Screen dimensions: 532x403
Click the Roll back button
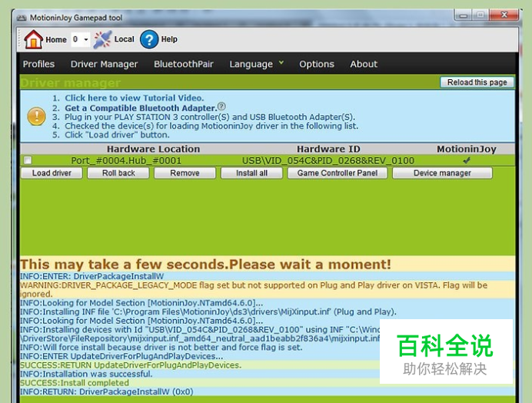[118, 173]
